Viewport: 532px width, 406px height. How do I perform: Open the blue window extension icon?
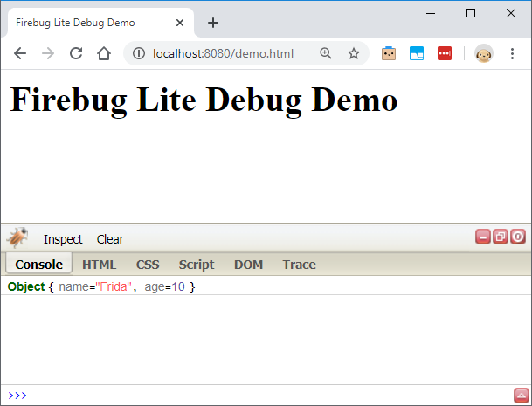pyautogui.click(x=417, y=53)
